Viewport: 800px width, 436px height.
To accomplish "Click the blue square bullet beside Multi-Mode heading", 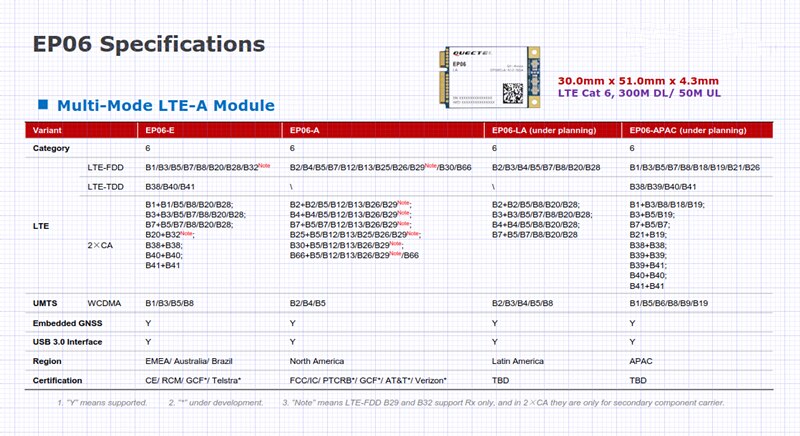I will 43,105.
